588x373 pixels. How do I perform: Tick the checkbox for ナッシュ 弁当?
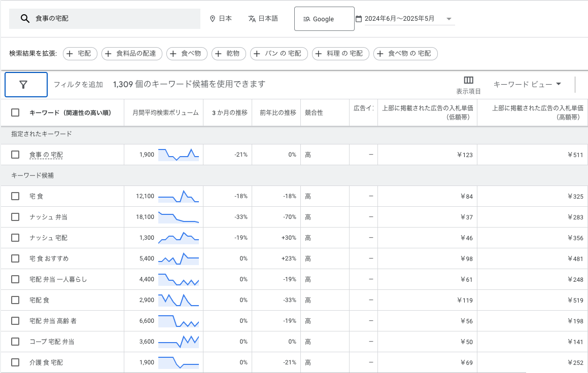15,217
